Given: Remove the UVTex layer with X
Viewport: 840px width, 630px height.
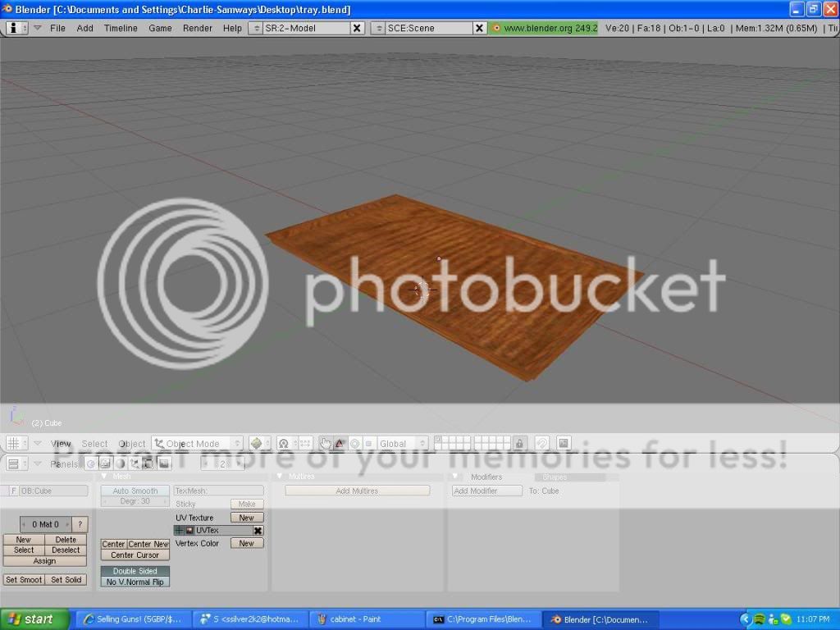Looking at the screenshot, I should point(258,531).
